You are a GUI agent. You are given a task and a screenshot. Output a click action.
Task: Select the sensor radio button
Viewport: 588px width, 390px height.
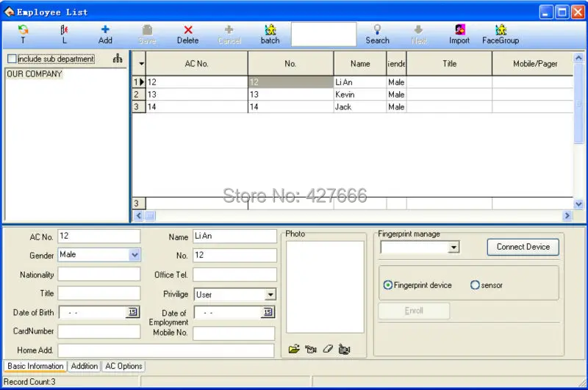tap(475, 285)
